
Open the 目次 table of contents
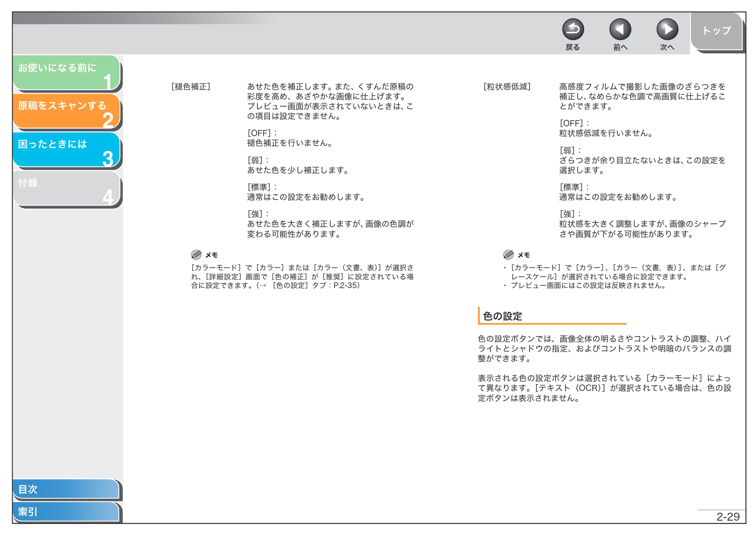[66, 489]
